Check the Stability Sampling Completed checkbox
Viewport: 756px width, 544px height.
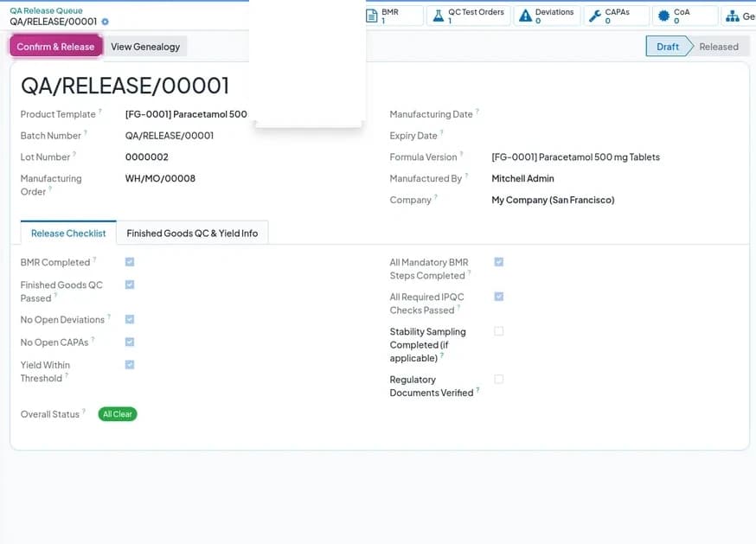tap(499, 331)
